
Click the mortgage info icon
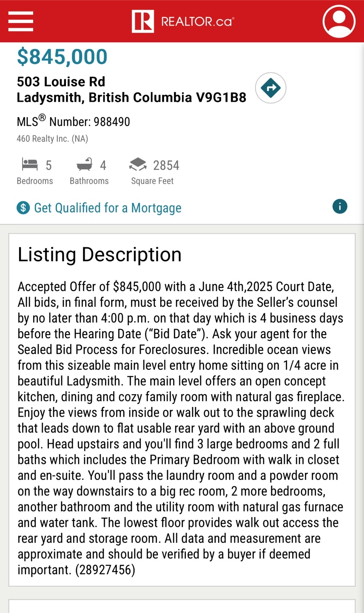pyautogui.click(x=340, y=206)
